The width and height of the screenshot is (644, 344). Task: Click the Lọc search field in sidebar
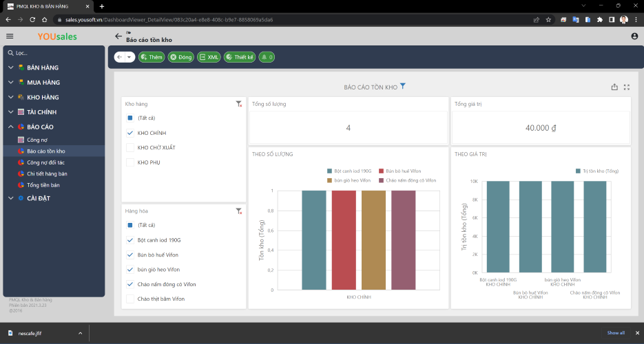(54, 53)
